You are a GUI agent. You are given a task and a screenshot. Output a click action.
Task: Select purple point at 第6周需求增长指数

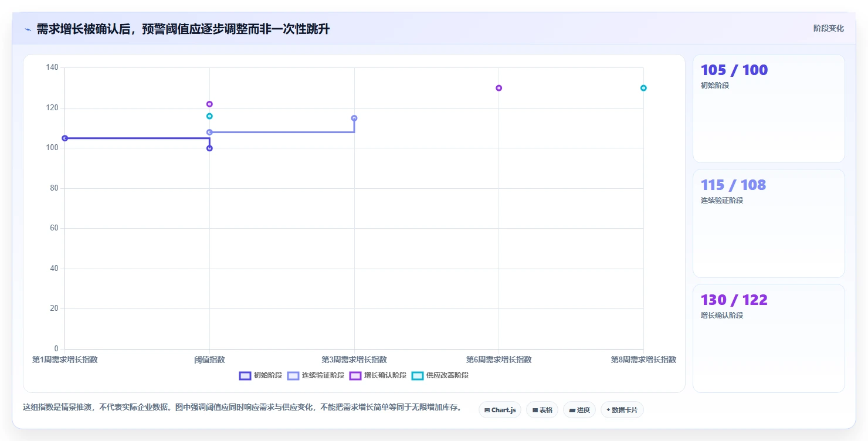(x=499, y=88)
